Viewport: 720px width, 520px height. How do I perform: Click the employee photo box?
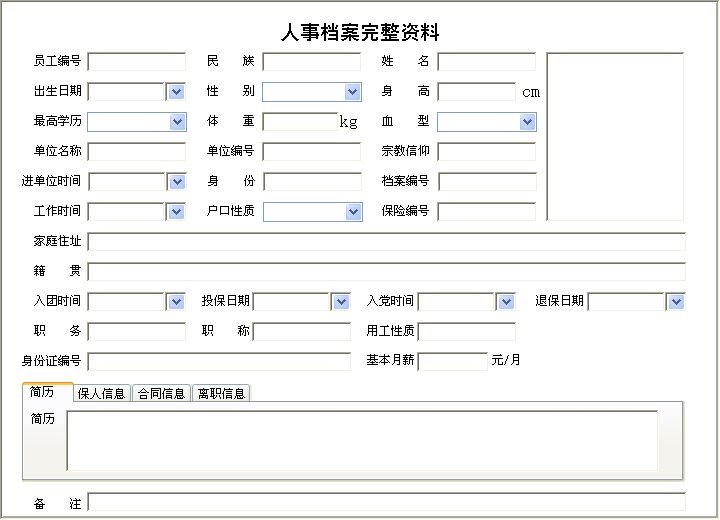(x=615, y=136)
